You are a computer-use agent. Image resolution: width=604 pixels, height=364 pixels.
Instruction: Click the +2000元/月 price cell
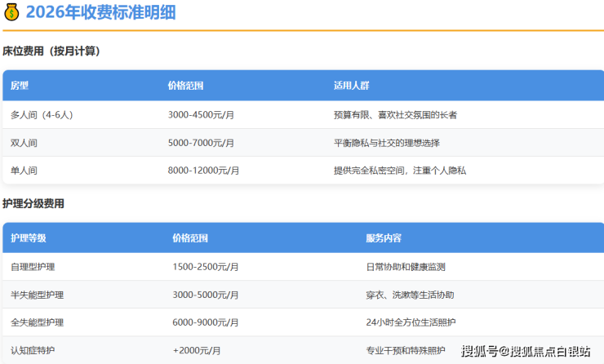(197, 350)
